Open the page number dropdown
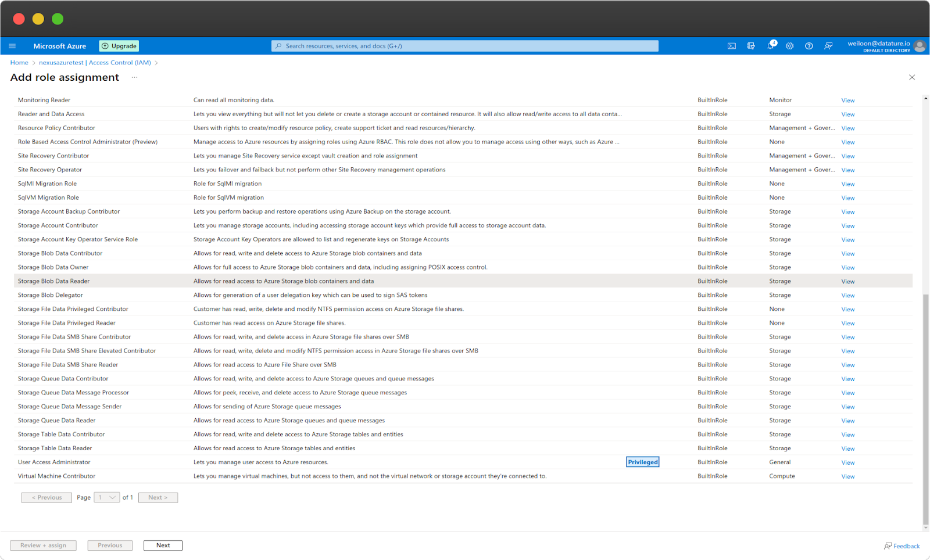 [107, 497]
